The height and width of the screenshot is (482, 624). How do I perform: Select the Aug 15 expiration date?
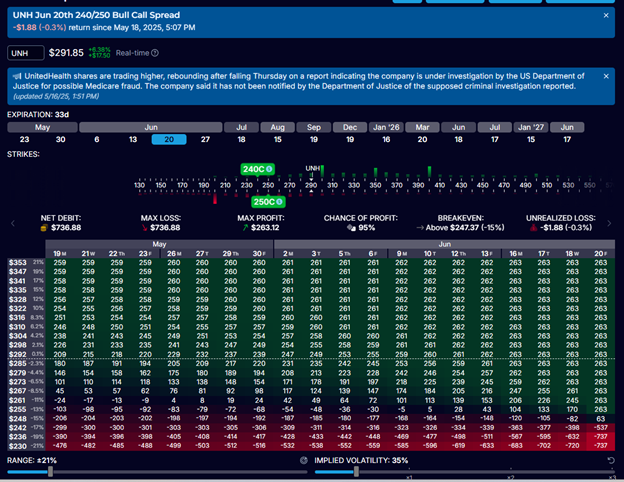coord(277,139)
